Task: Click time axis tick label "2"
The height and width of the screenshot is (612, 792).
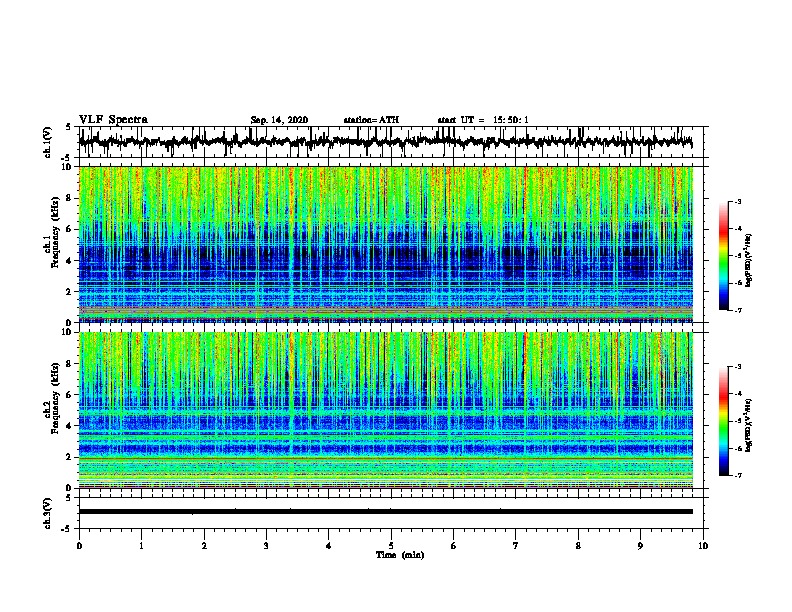Action: click(x=204, y=546)
